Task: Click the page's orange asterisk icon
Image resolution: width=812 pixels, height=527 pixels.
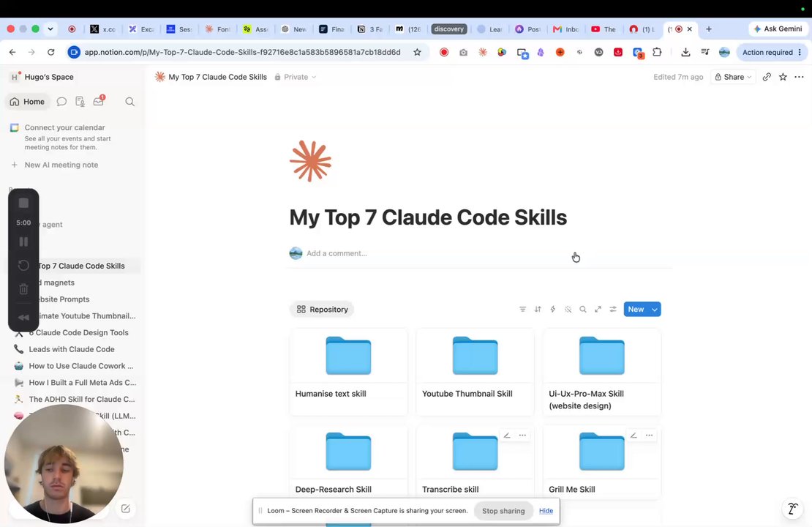Action: pyautogui.click(x=310, y=161)
